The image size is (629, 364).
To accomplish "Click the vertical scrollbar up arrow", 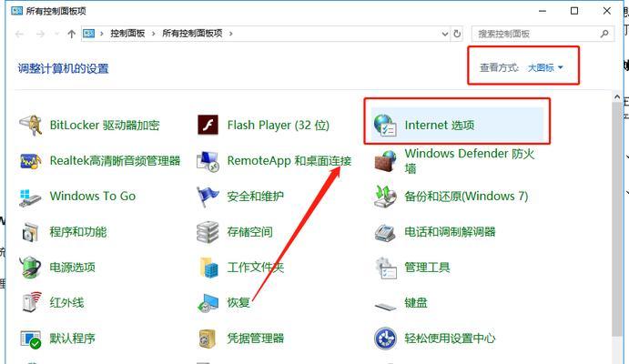I will click(617, 96).
